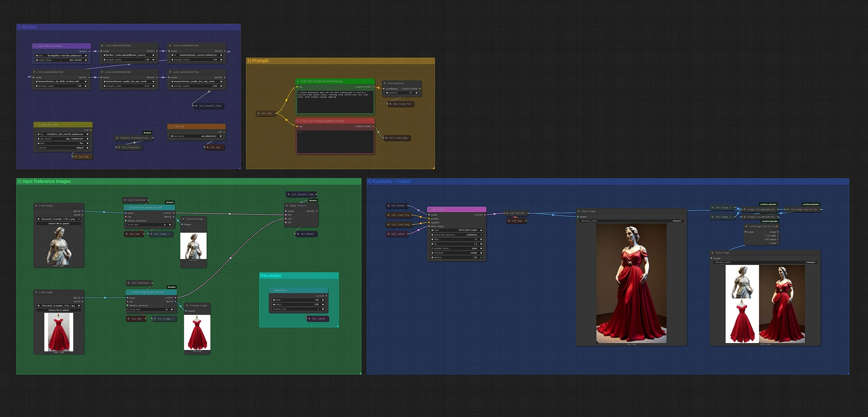
Task: Click the dot on the Get_Latent node
Action: click(x=389, y=234)
